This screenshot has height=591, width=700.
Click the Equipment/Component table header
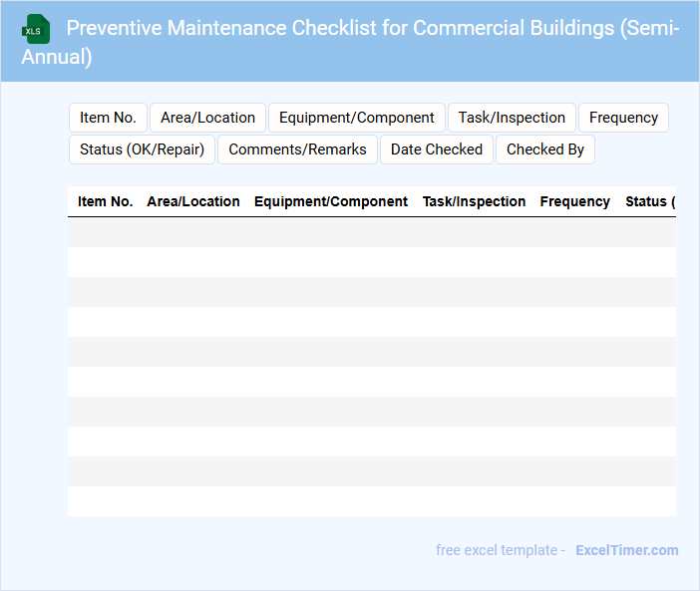(331, 201)
